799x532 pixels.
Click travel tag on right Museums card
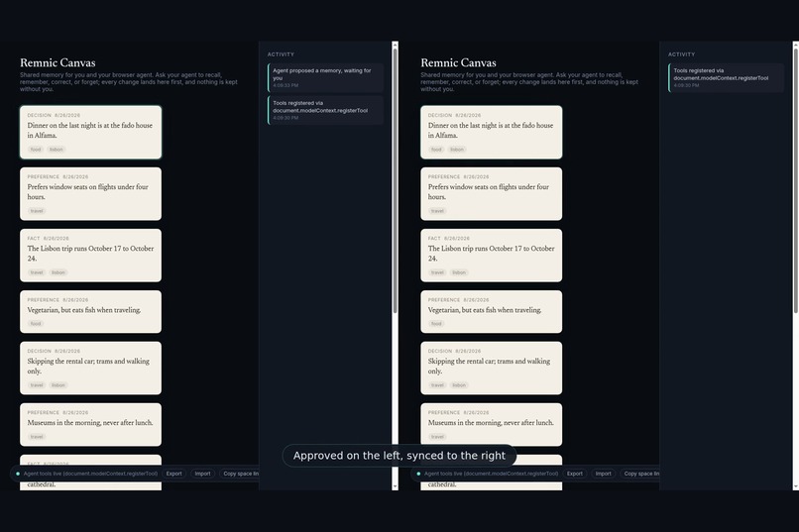437,437
